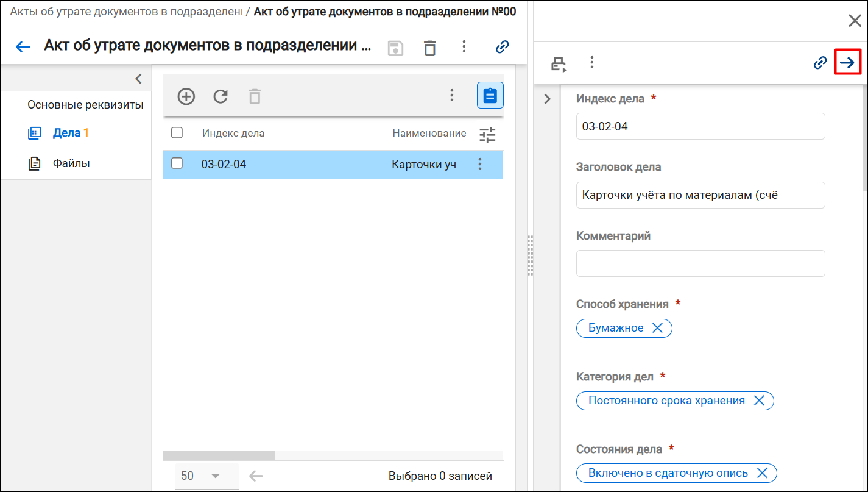The width and height of the screenshot is (868, 492).
Task: Select the 03-02-04 cell in the table
Action: [x=224, y=164]
